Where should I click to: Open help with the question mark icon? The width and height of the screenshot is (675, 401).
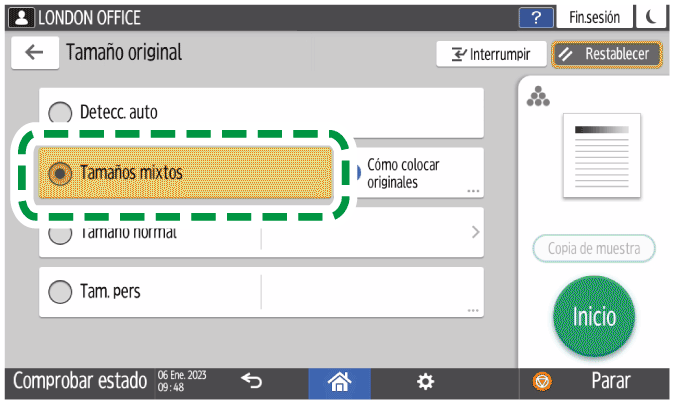click(536, 17)
